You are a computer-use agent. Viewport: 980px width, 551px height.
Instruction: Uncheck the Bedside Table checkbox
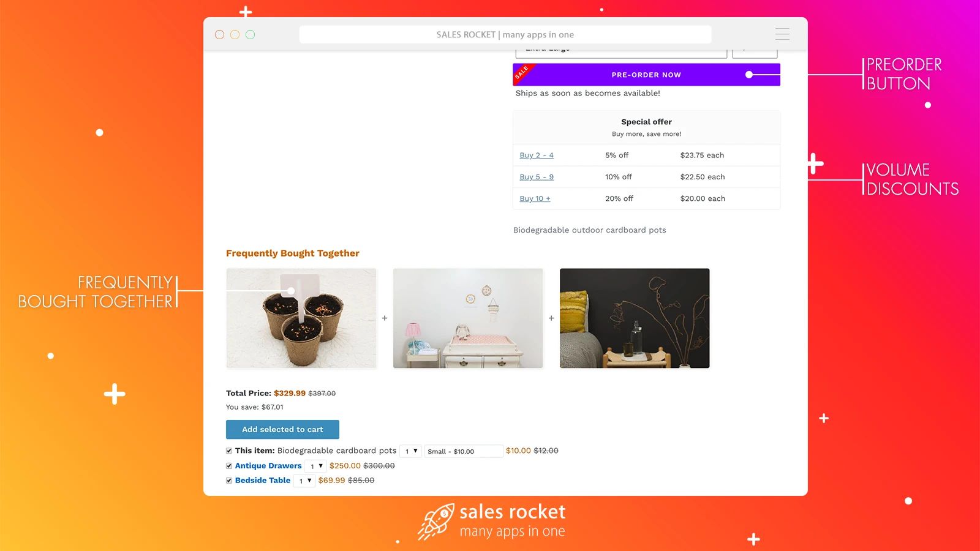(x=229, y=481)
